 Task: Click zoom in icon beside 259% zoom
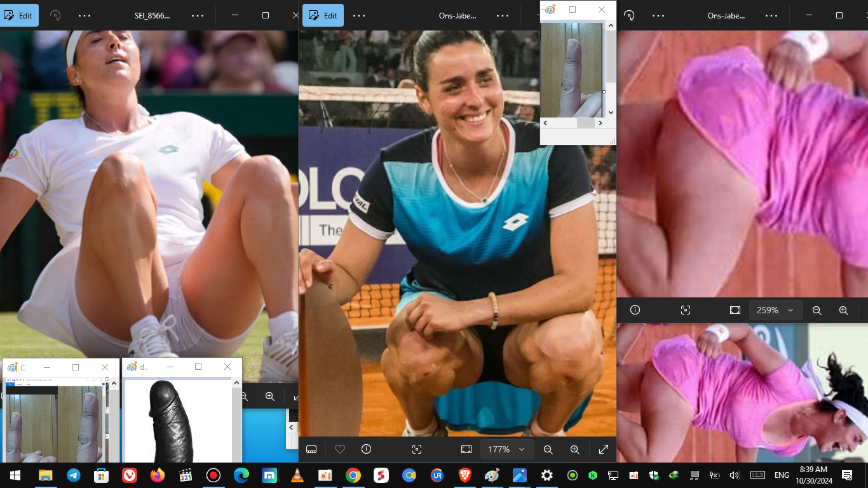tap(843, 310)
